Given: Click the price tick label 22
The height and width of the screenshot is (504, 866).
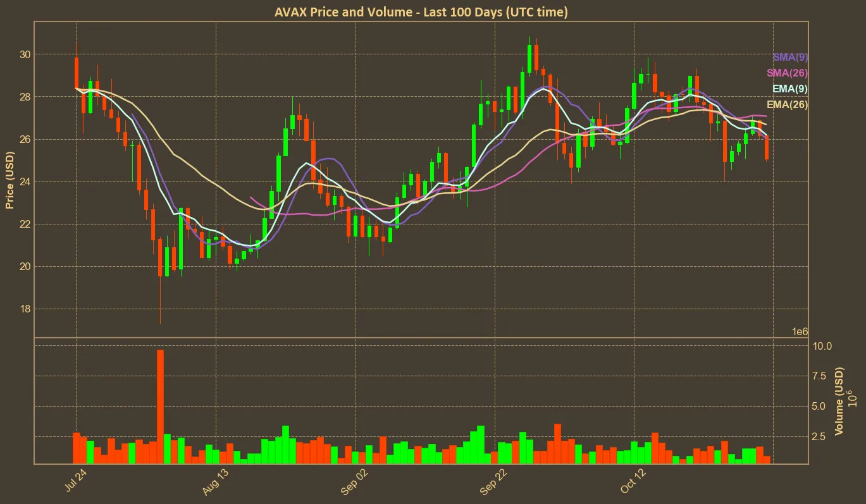Looking at the screenshot, I should pos(25,224).
